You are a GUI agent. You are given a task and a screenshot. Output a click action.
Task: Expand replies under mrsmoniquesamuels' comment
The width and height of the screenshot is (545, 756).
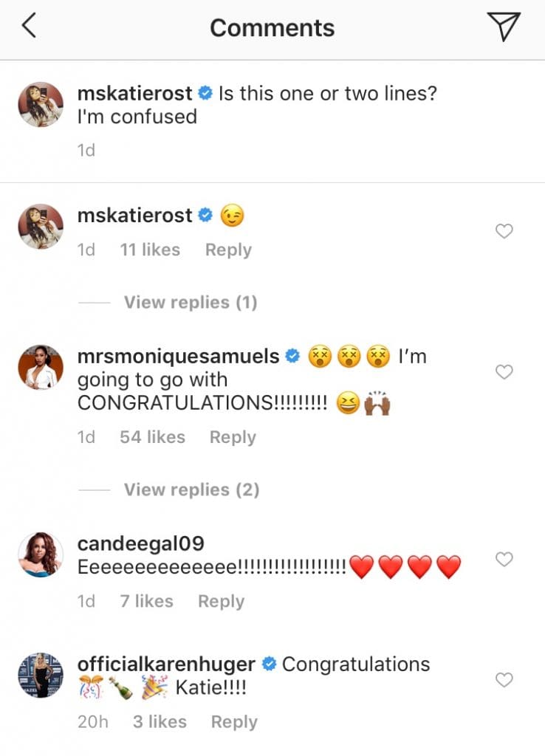click(189, 489)
